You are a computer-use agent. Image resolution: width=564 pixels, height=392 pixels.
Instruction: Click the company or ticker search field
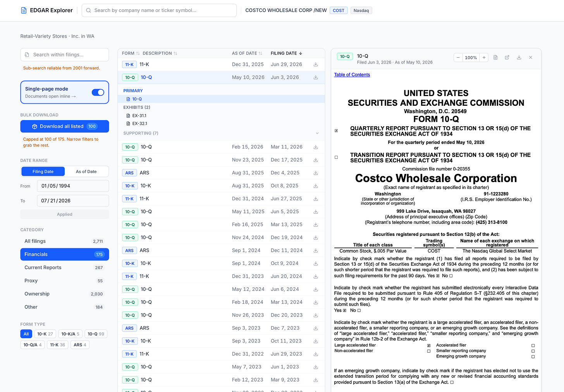(x=159, y=10)
